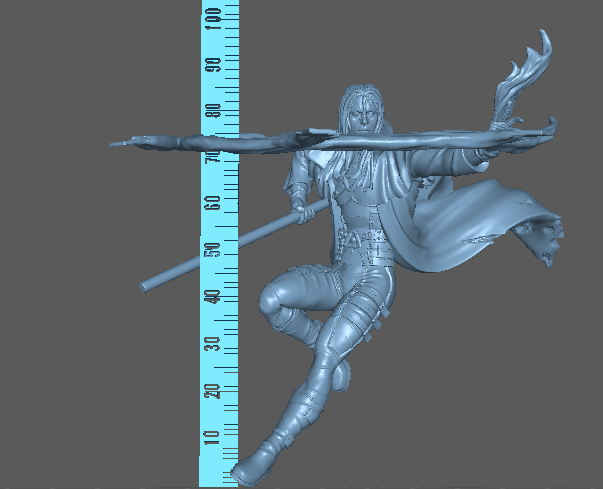The height and width of the screenshot is (489, 603).
Task: Click the lower-left tip of the staff
Action: (x=145, y=287)
